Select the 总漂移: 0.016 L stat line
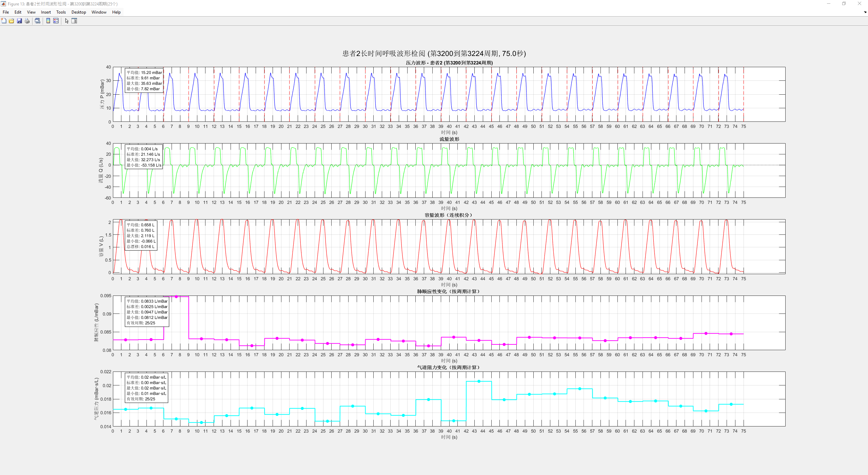Image resolution: width=868 pixels, height=475 pixels. coord(140,247)
